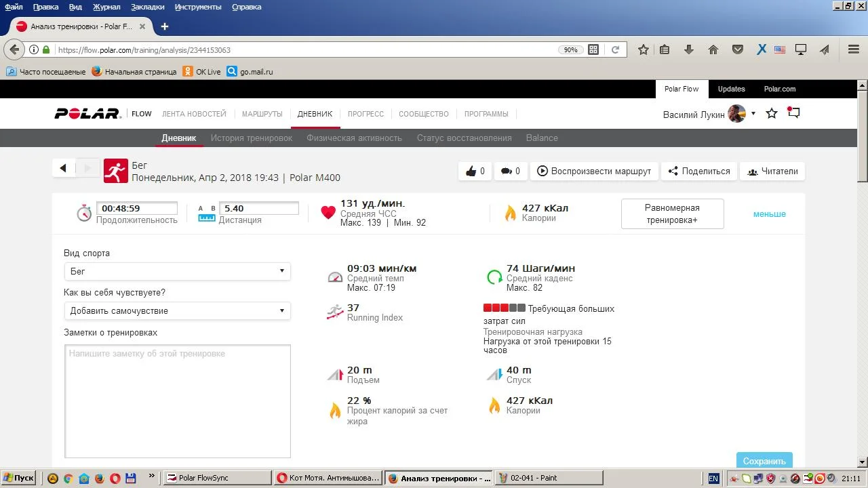
Task: Open the Журнал menu
Action: tap(106, 7)
